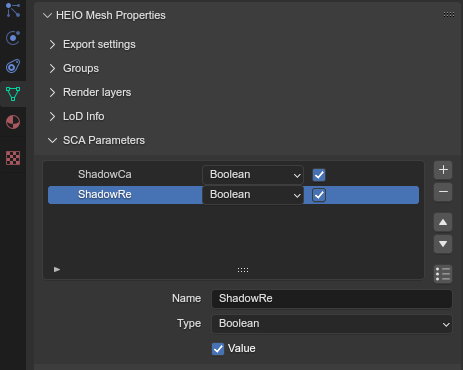
Task: Expand the LoD Info section
Action: (52, 116)
